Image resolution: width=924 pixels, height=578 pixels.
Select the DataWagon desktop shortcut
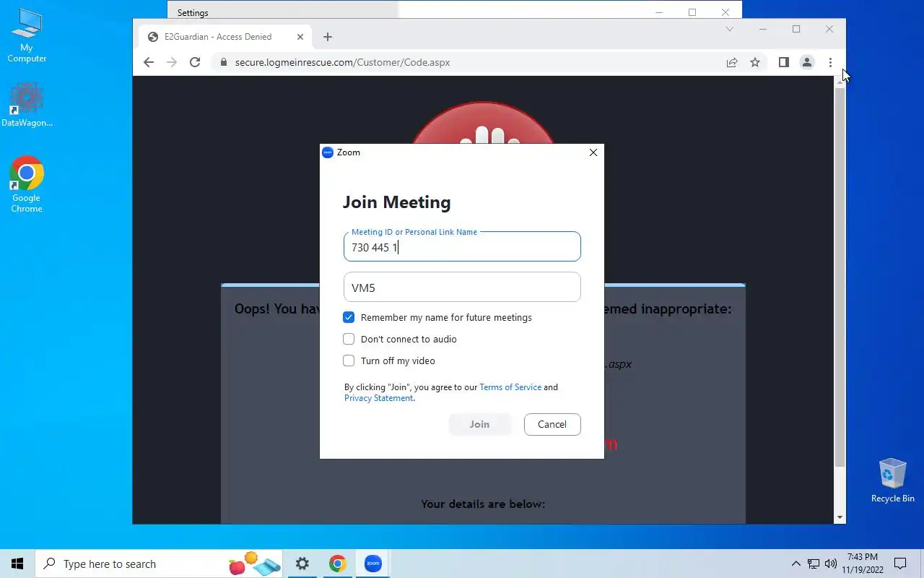point(27,105)
